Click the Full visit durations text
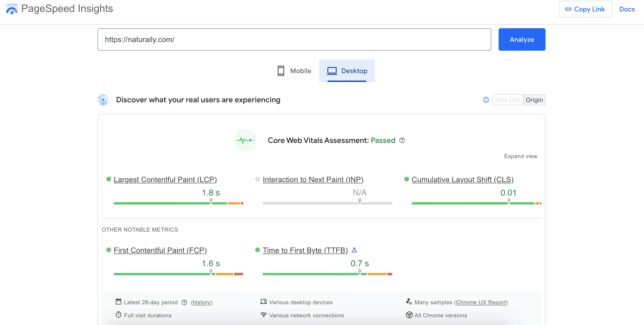The image size is (644, 325). (x=147, y=315)
